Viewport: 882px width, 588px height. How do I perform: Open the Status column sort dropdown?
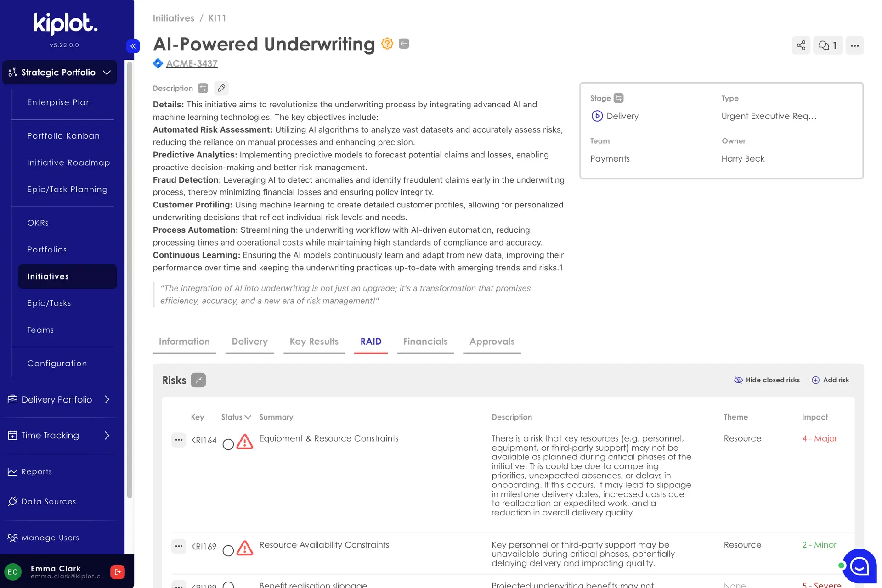(x=248, y=417)
